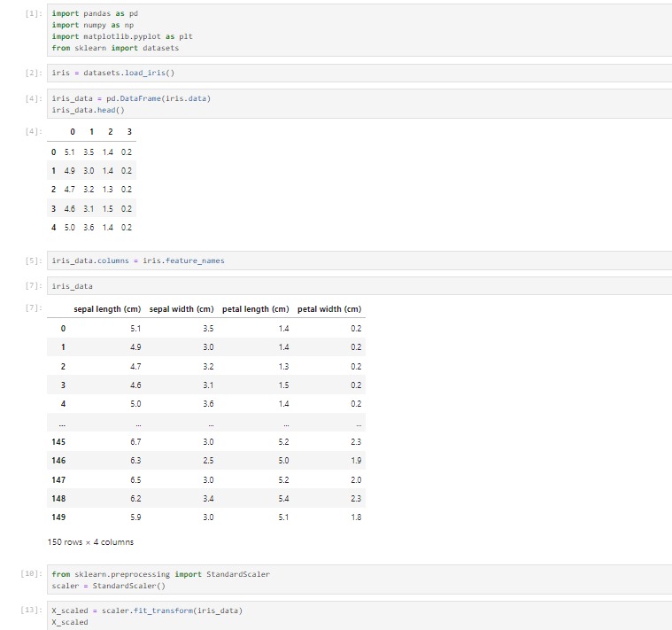
Task: Click the 'import pandas as pd' code line
Action: point(95,13)
